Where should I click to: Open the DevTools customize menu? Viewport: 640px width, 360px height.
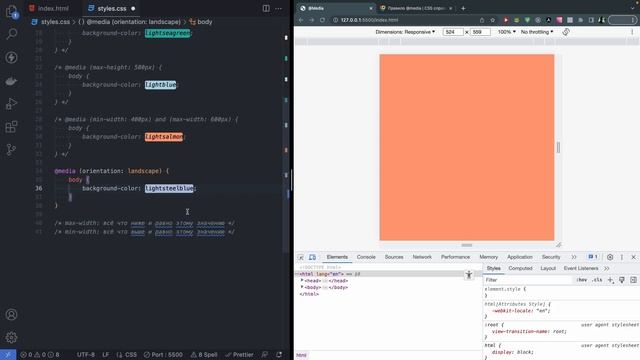point(622,257)
